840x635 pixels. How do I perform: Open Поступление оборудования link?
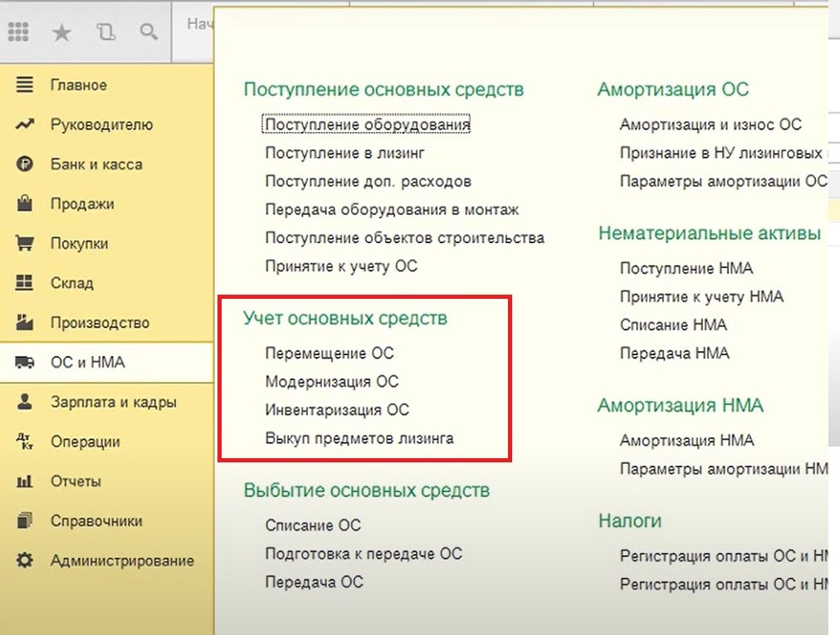pyautogui.click(x=368, y=125)
